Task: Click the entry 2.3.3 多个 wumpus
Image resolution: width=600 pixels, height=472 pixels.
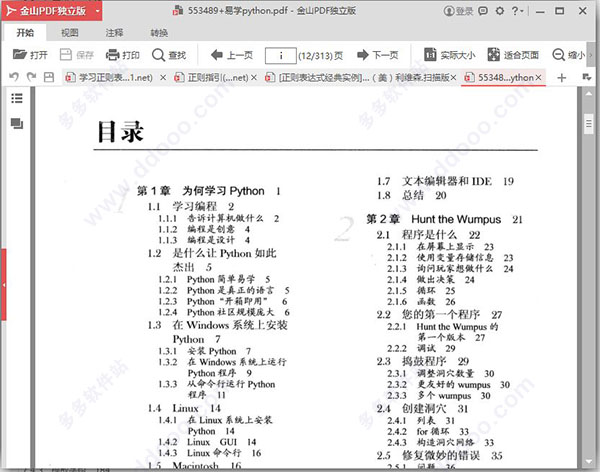Action: [x=439, y=395]
